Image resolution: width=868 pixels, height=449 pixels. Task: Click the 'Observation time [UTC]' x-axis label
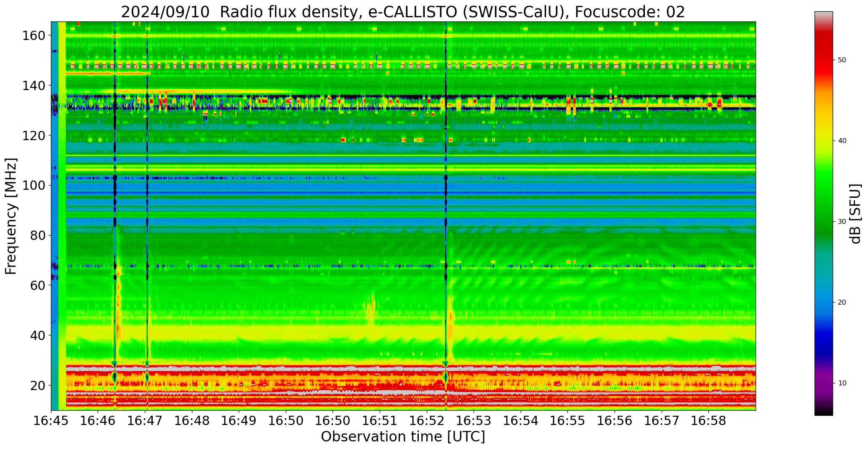[x=403, y=437]
